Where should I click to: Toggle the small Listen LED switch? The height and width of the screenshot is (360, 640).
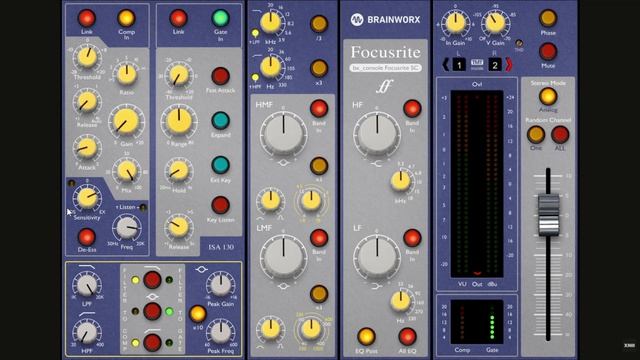[143, 207]
